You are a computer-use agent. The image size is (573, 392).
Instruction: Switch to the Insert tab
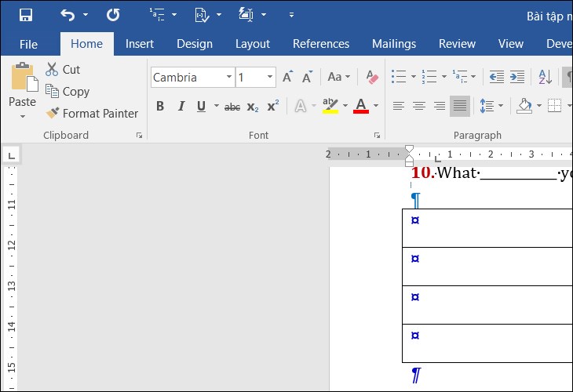[x=140, y=44]
